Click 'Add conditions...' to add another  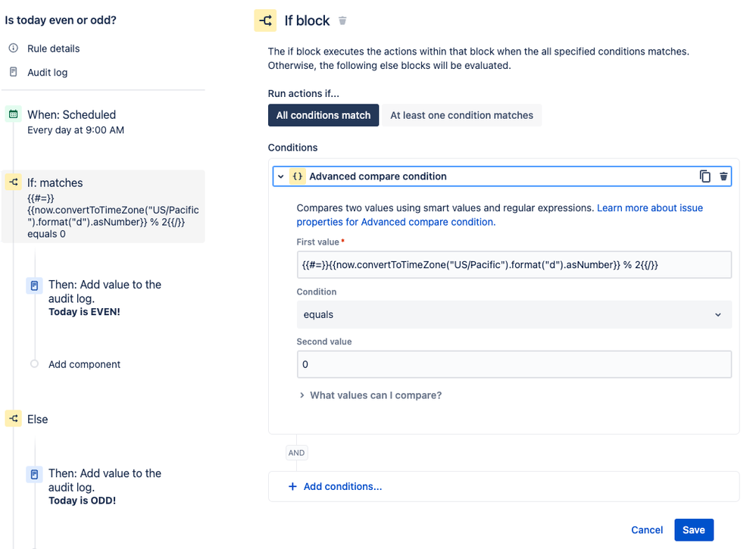coord(342,486)
